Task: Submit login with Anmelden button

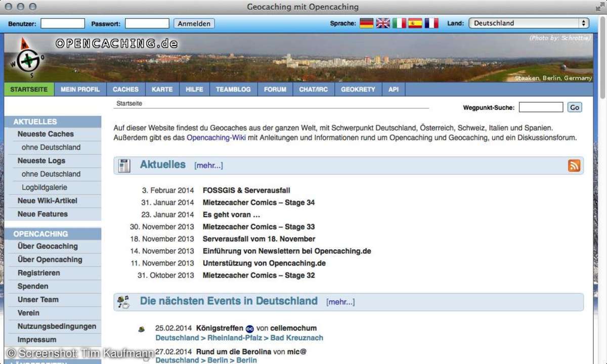Action: 194,23
